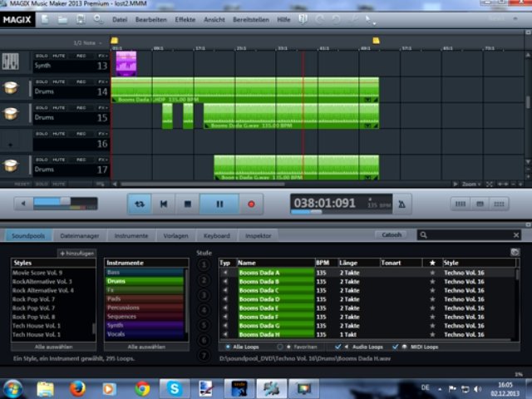
Task: Mute the Synth track 13
Action: (x=60, y=56)
